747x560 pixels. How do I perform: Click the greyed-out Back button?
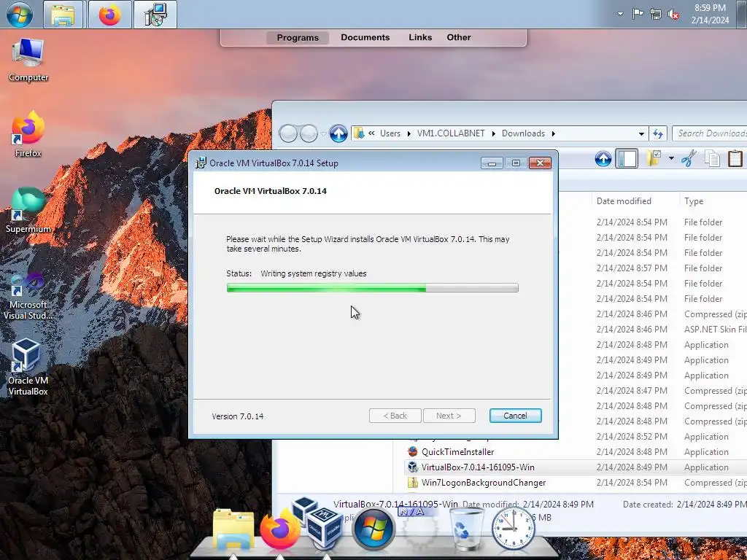pyautogui.click(x=395, y=416)
